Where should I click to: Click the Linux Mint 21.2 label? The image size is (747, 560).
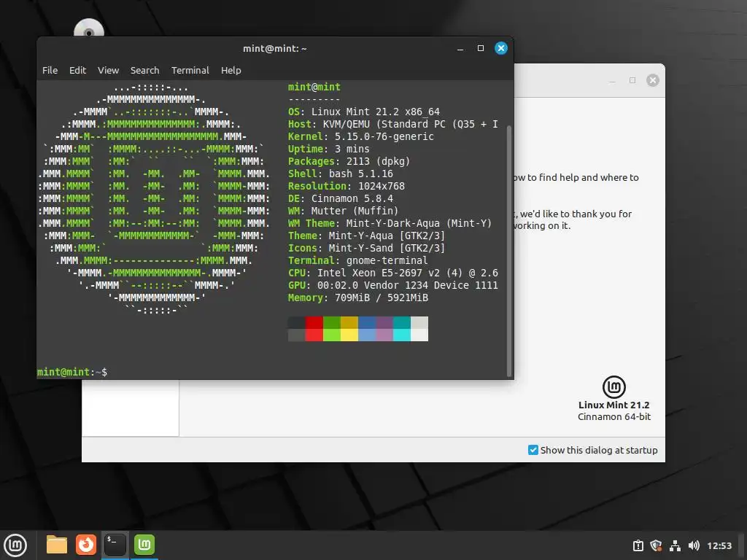click(614, 405)
